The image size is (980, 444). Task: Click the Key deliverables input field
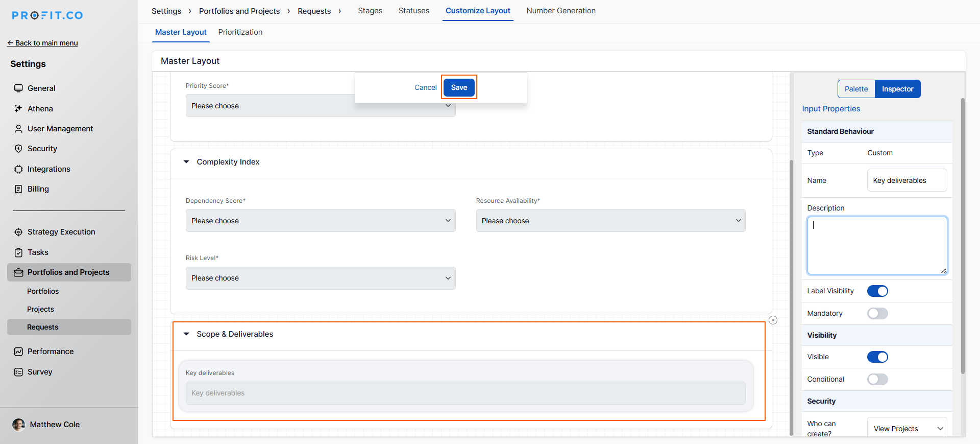(465, 393)
